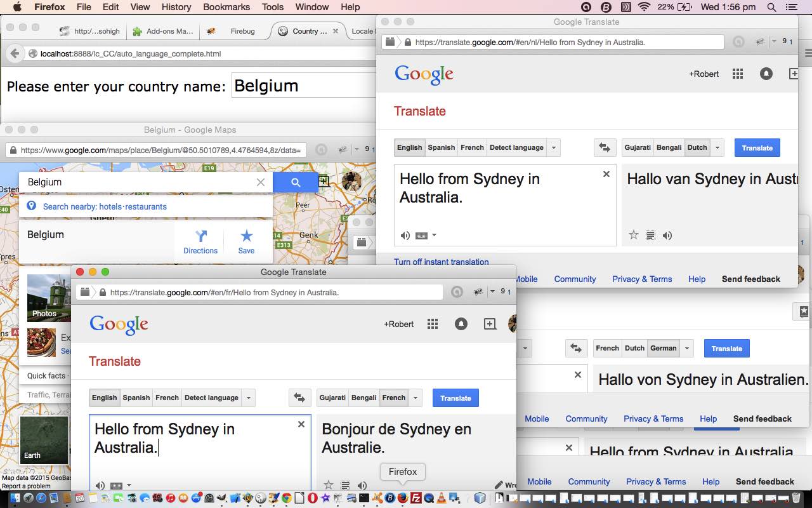This screenshot has height=508, width=812.
Task: Open Finder from the Dock
Action: (x=14, y=498)
